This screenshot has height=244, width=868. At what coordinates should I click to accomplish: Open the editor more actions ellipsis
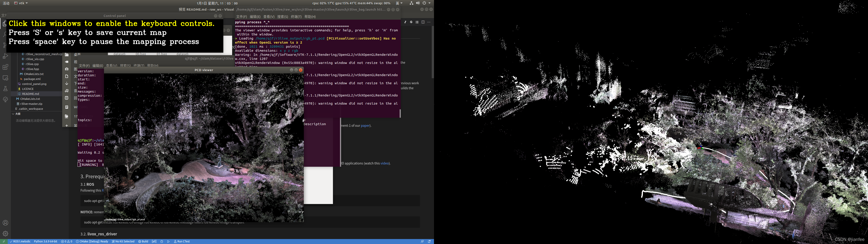pos(429,22)
